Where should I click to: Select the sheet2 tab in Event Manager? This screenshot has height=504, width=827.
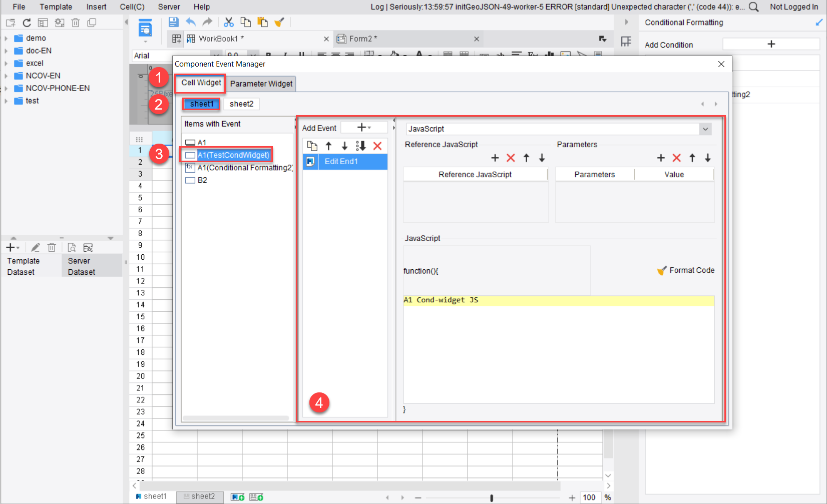point(241,104)
